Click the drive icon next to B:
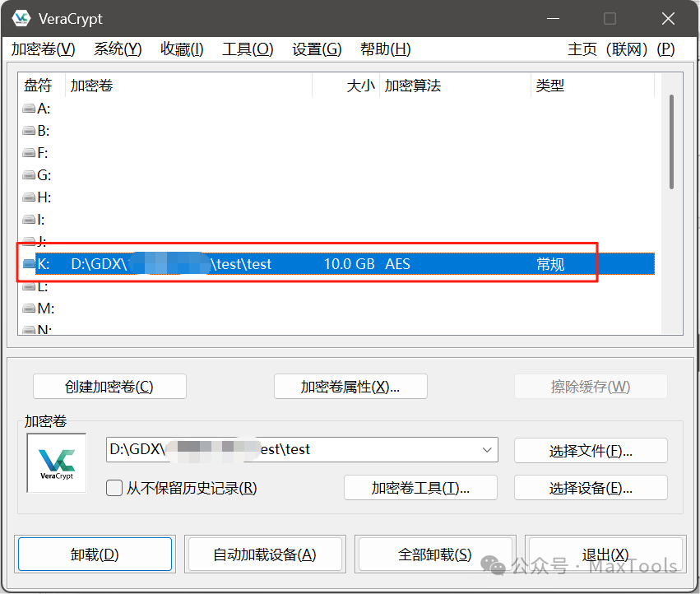 click(29, 131)
